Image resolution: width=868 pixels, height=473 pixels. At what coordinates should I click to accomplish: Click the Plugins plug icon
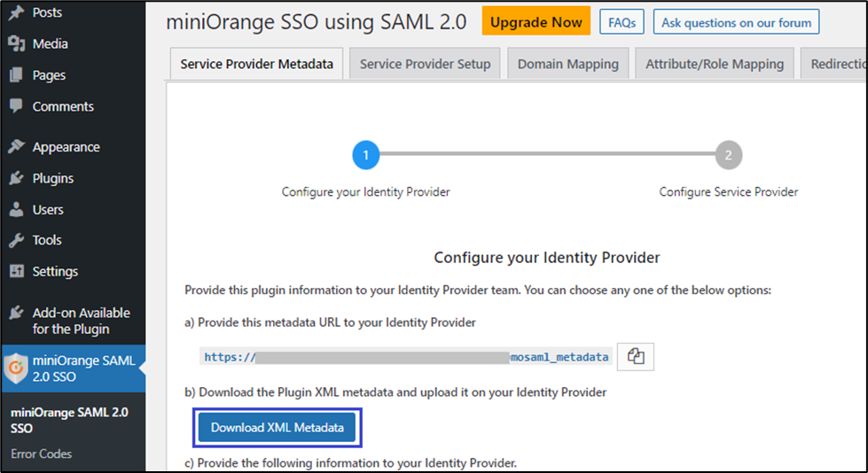pyautogui.click(x=16, y=178)
